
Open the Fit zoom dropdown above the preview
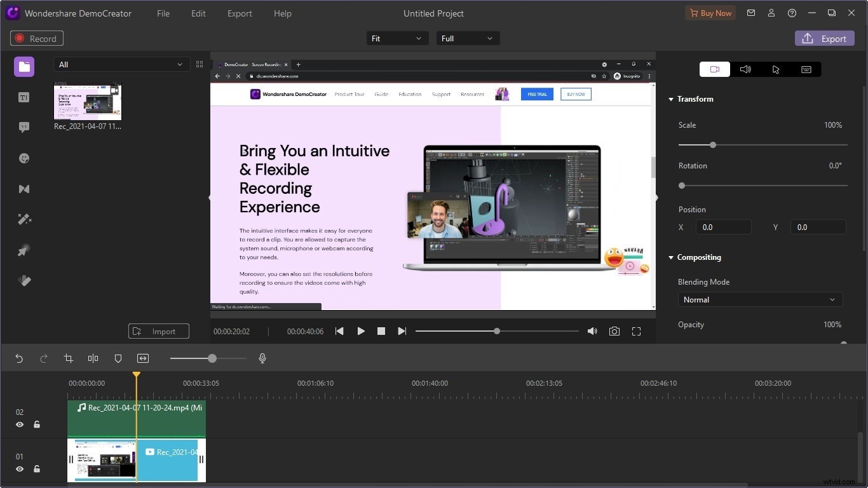click(397, 38)
